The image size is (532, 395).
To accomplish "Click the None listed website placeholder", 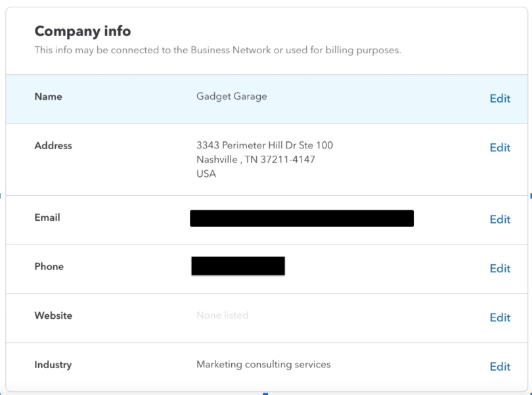I will pyautogui.click(x=223, y=315).
